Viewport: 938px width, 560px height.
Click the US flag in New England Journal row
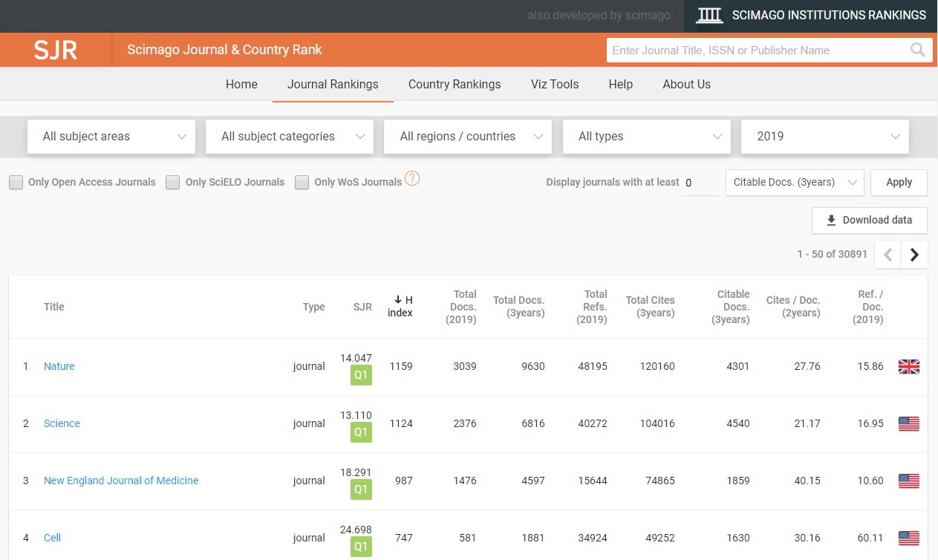(909, 481)
